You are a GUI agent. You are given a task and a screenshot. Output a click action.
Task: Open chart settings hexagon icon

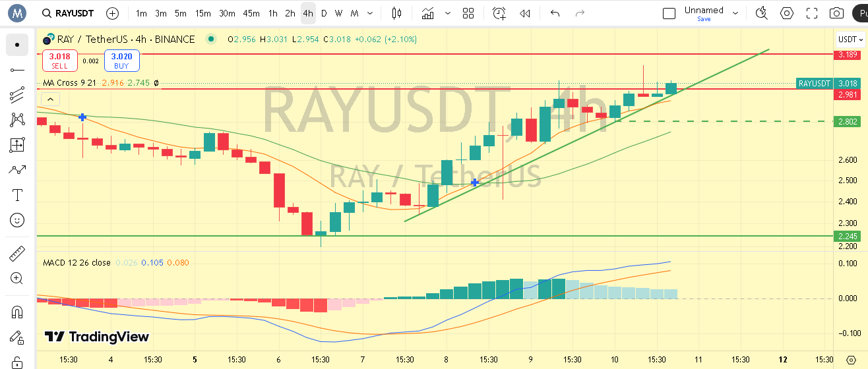(x=787, y=13)
